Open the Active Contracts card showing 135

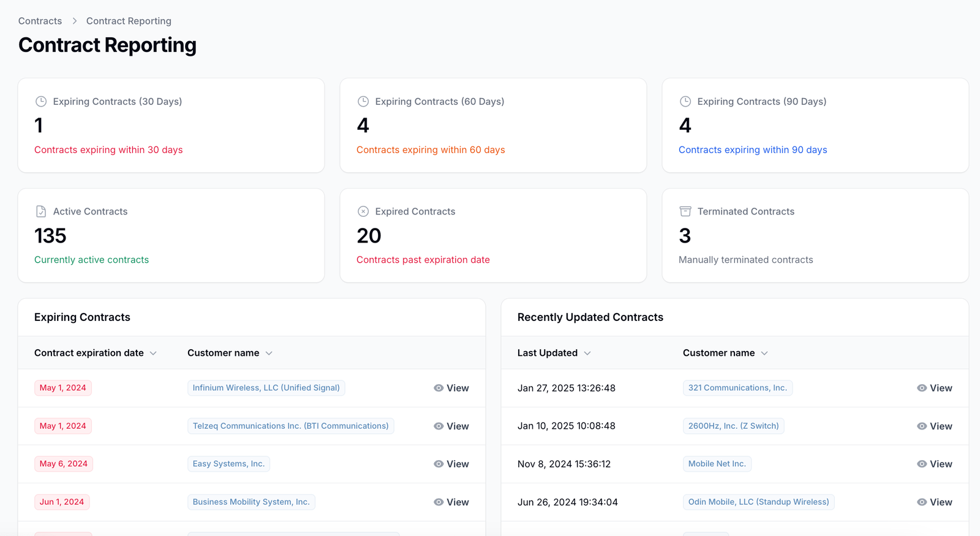click(x=171, y=235)
